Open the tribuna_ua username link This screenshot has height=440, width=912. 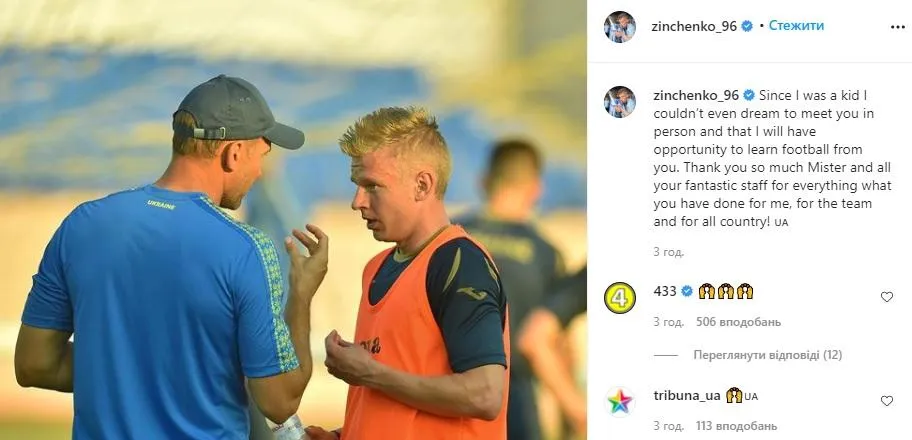(x=687, y=396)
